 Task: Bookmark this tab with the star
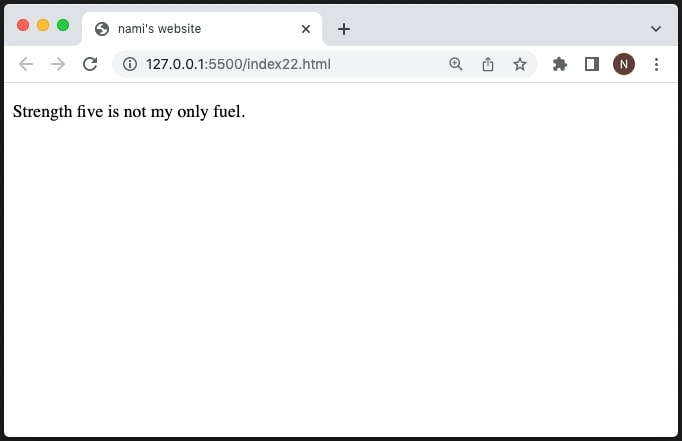click(519, 64)
